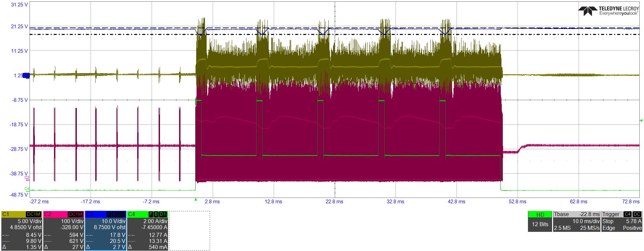Click the -48.75 V axis label
Screen dimensions: 644x251
pos(19,195)
